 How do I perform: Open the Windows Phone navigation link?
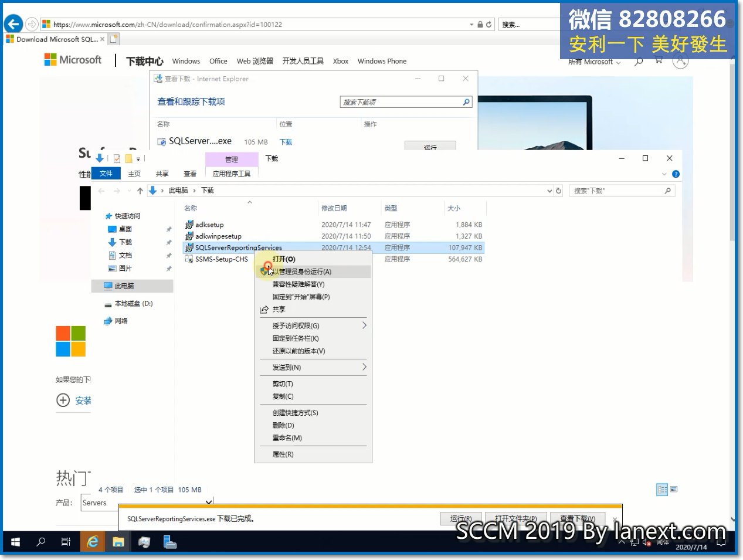coord(382,61)
